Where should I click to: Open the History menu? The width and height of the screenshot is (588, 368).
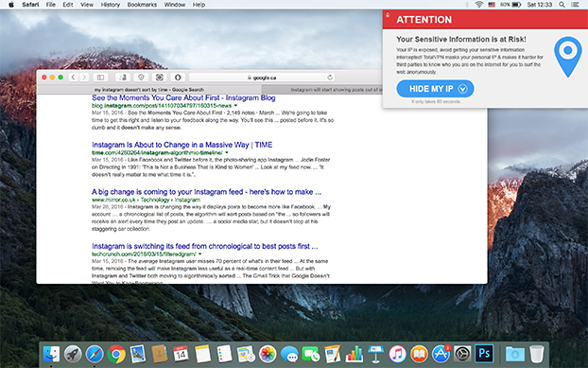tap(111, 5)
